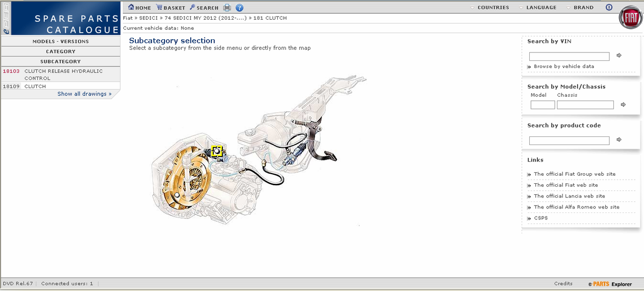The height and width of the screenshot is (291, 644).
Task: Open the official Lancia web site
Action: (570, 196)
